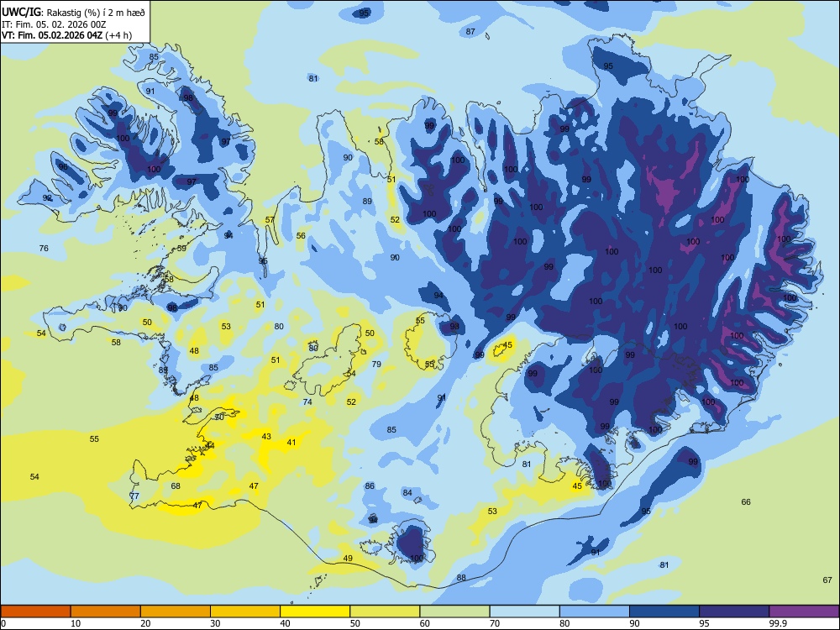Select the 10–20 orange legend color block
Image resolution: width=840 pixels, height=630 pixels.
(x=106, y=612)
